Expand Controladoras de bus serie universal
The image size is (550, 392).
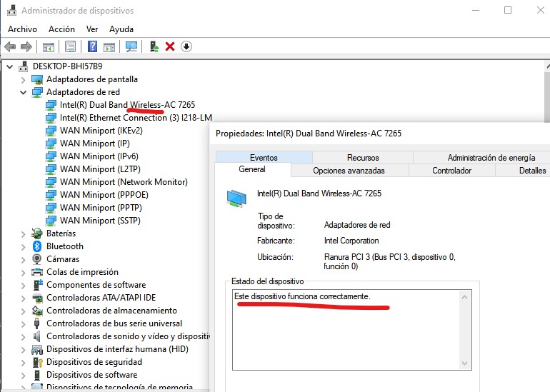[x=23, y=324]
